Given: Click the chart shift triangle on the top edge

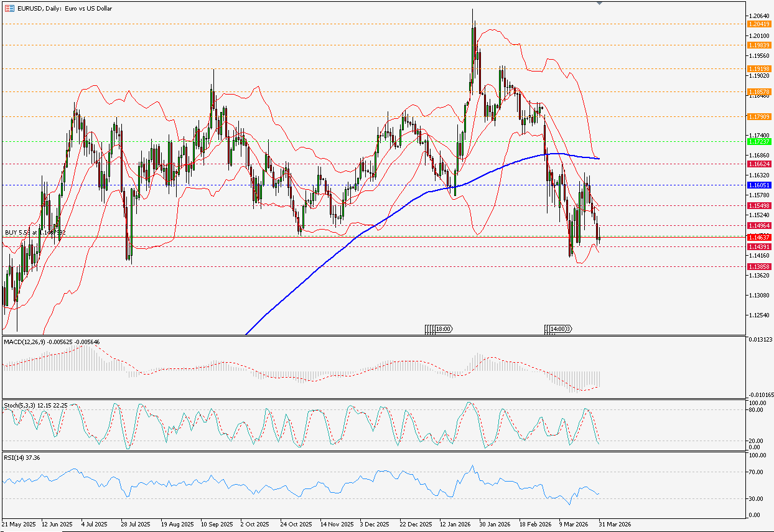Looking at the screenshot, I should click(x=599, y=3).
